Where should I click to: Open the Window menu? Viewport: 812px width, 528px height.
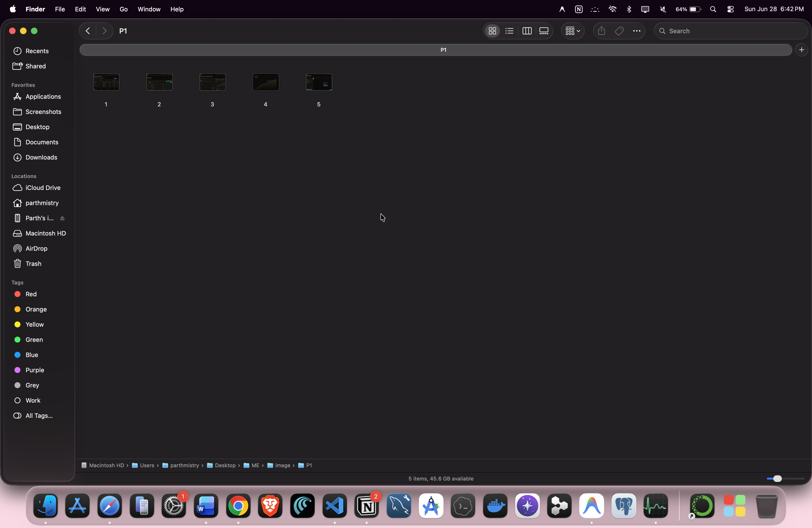click(149, 9)
